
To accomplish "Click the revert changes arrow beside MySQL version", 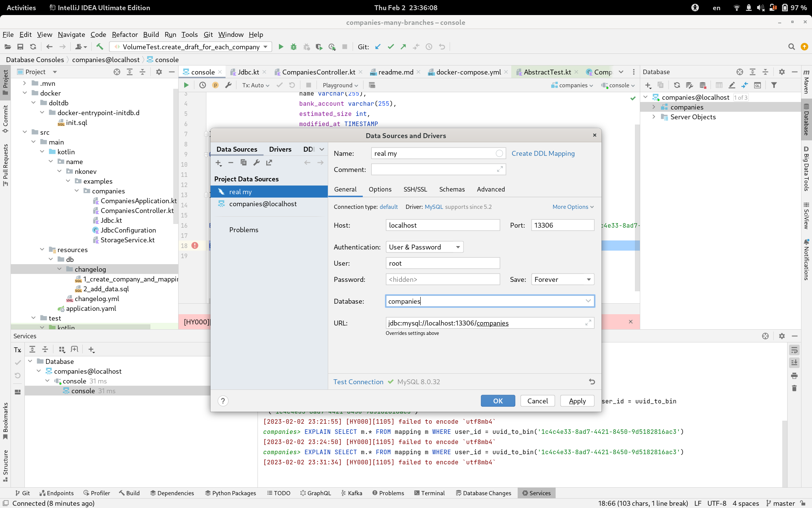I will pyautogui.click(x=592, y=382).
